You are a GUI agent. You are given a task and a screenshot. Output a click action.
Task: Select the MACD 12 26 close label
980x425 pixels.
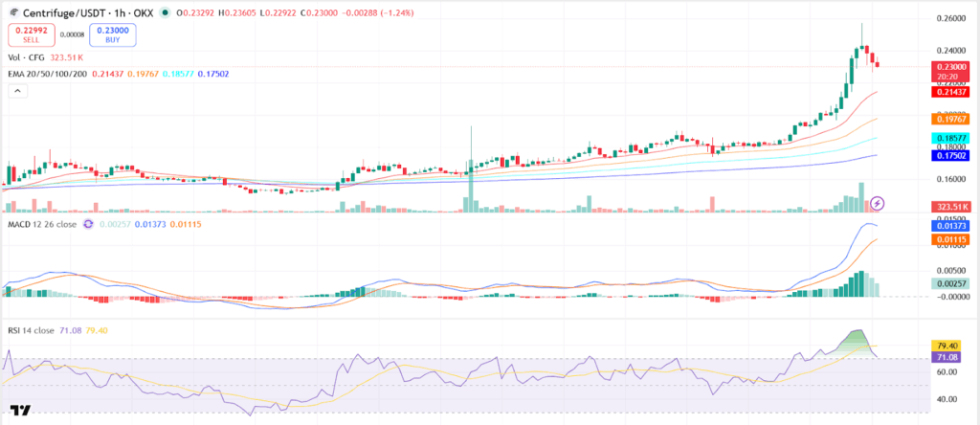(x=42, y=224)
